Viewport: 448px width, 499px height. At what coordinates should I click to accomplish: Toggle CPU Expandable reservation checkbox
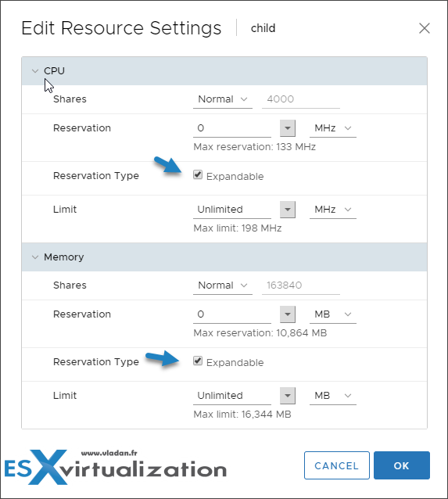pos(198,174)
